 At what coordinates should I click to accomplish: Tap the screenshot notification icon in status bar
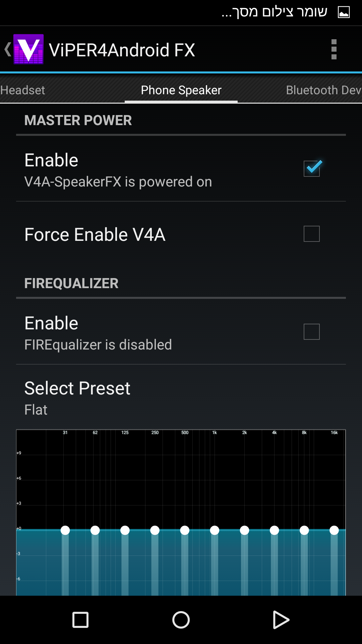click(344, 12)
